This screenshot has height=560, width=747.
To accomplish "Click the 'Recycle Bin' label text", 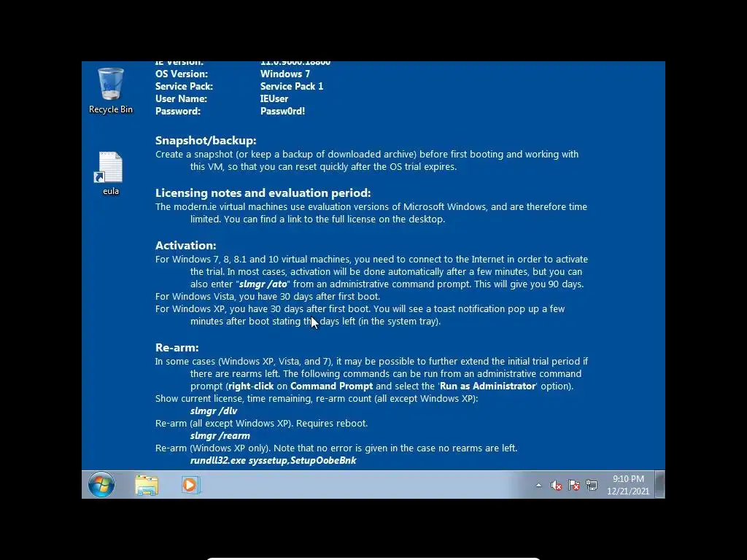I will click(111, 109).
